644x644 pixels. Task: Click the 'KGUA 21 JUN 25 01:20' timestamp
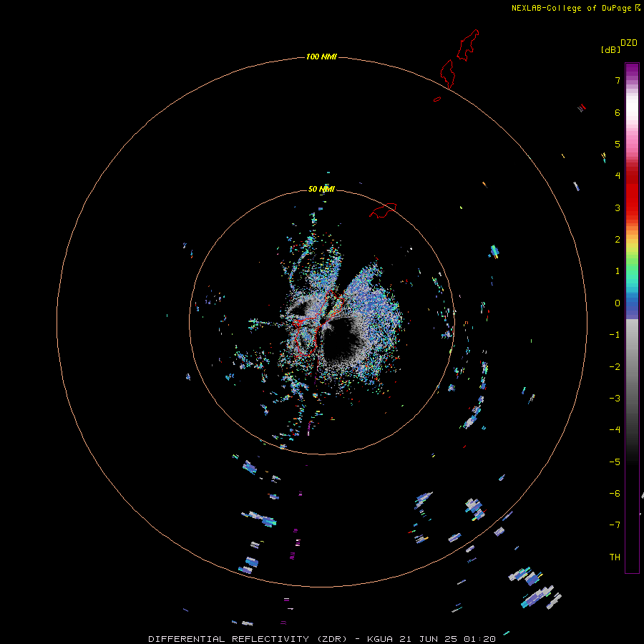click(x=431, y=639)
